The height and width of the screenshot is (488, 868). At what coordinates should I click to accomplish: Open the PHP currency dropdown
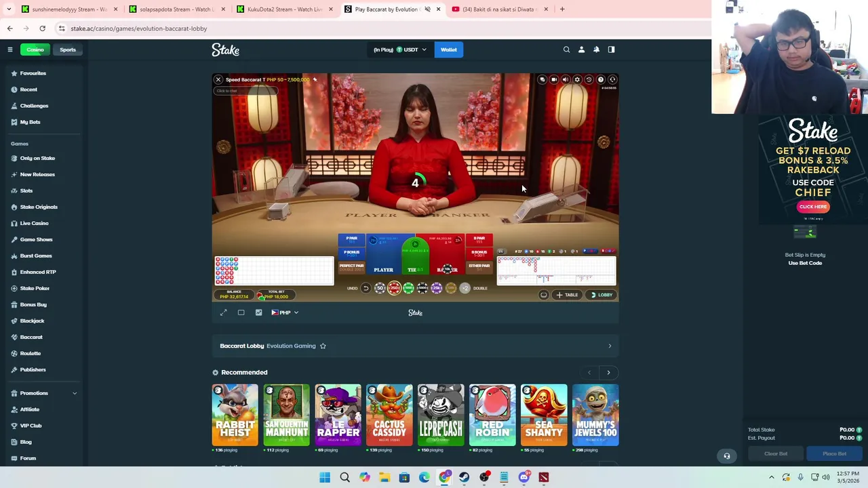click(x=285, y=312)
